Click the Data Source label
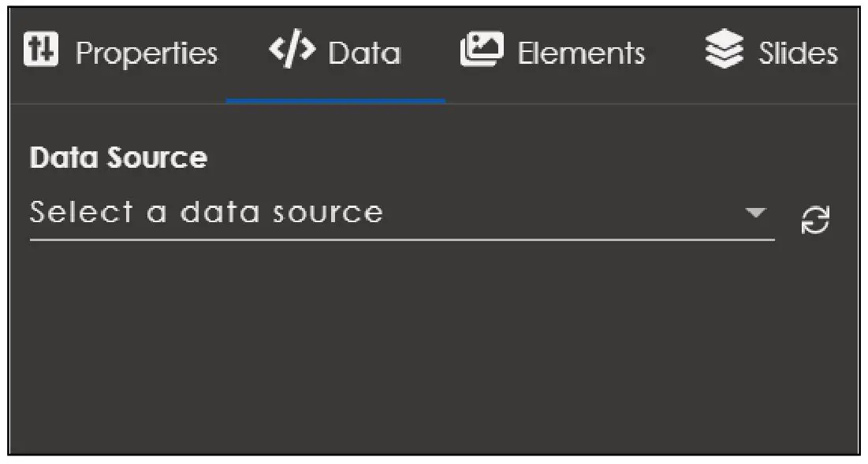Viewport: 868px width, 464px height. (117, 157)
